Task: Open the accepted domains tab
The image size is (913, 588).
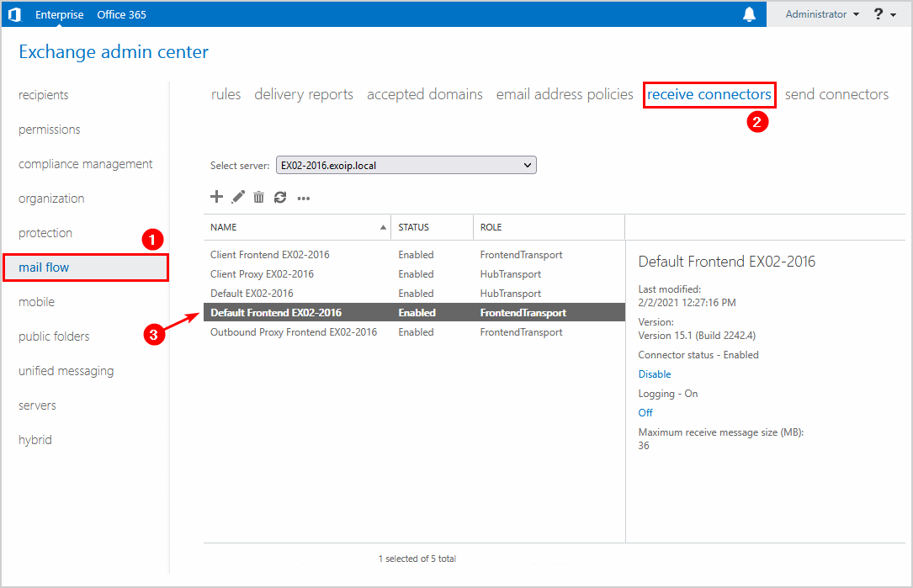Action: (x=424, y=94)
